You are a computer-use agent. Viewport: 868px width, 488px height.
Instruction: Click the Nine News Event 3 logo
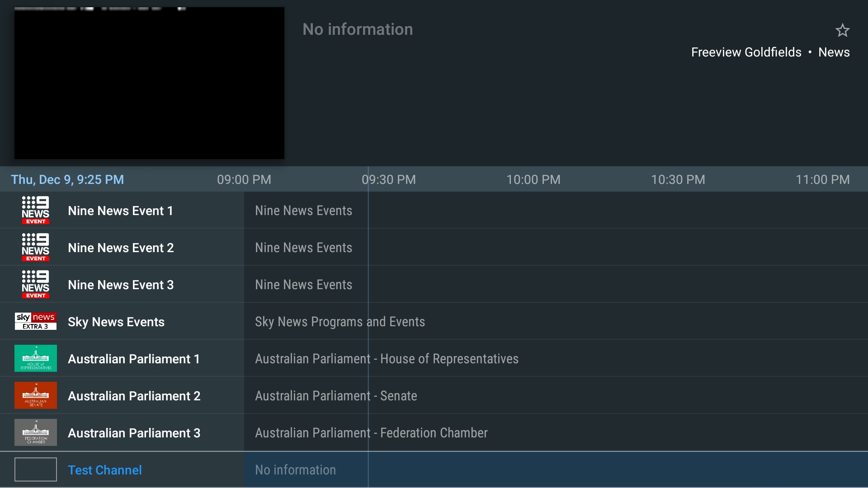36,284
